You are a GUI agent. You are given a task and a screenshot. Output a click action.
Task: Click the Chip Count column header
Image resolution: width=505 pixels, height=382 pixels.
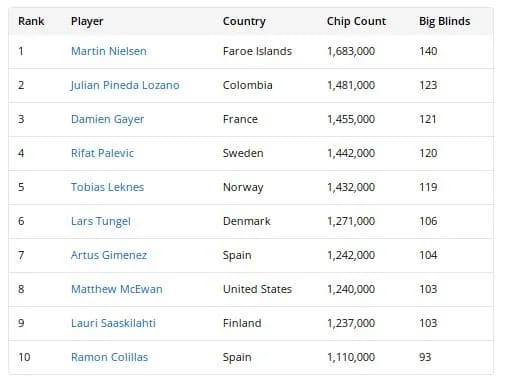(x=356, y=21)
